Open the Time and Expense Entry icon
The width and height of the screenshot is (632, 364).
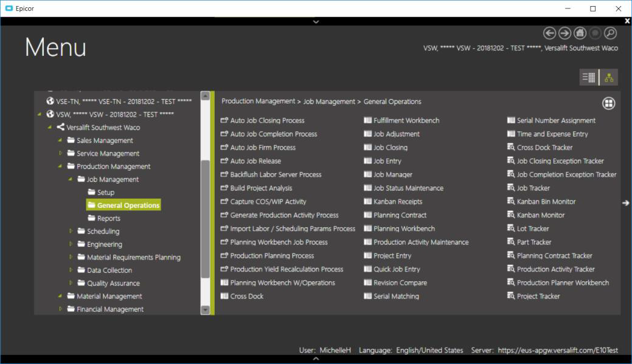tap(511, 134)
